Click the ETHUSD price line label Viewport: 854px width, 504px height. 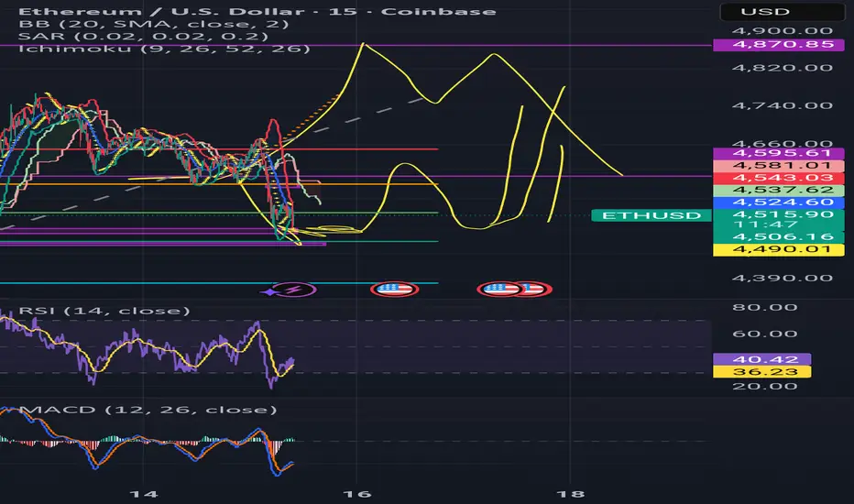(x=651, y=215)
